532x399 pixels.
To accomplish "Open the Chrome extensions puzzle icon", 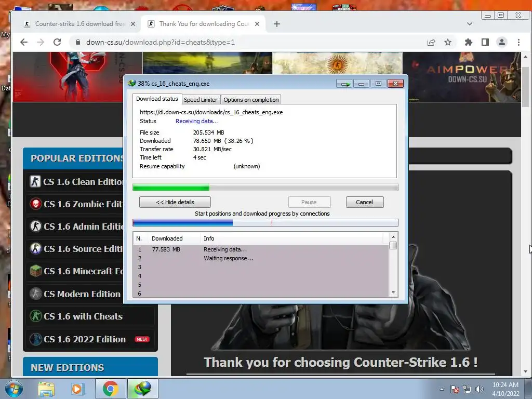I will pyautogui.click(x=469, y=42).
